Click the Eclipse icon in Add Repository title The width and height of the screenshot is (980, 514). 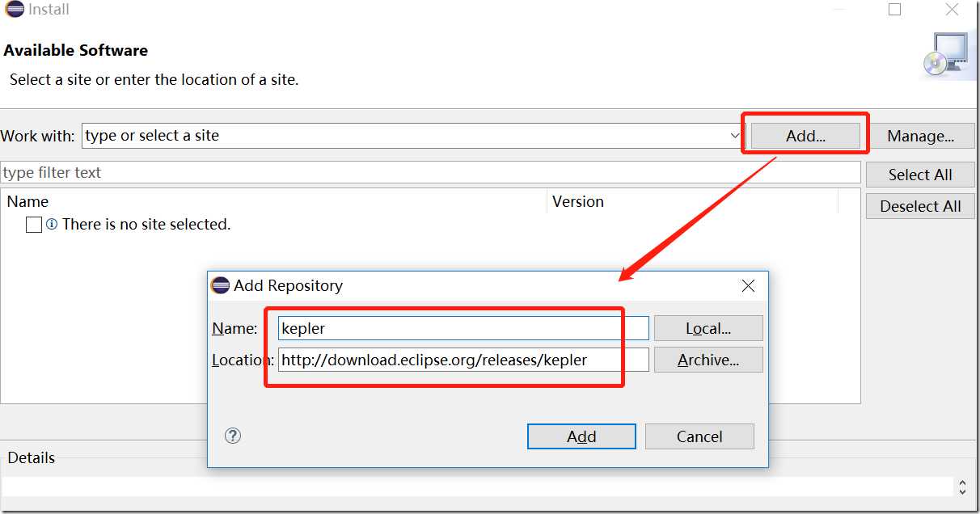coord(220,285)
